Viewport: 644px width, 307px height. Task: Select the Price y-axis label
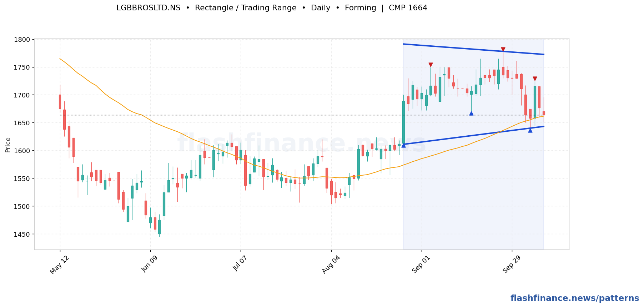click(x=8, y=145)
